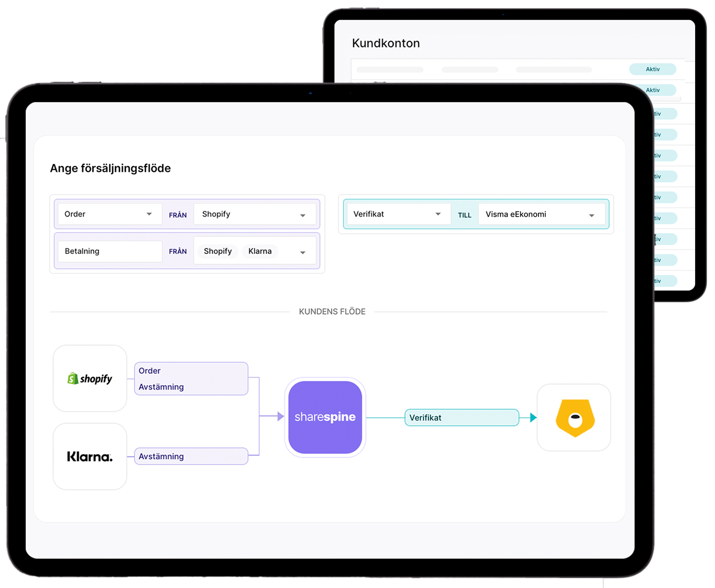715x588 pixels.
Task: Click the Shopify chip in payment sources
Action: 218,251
